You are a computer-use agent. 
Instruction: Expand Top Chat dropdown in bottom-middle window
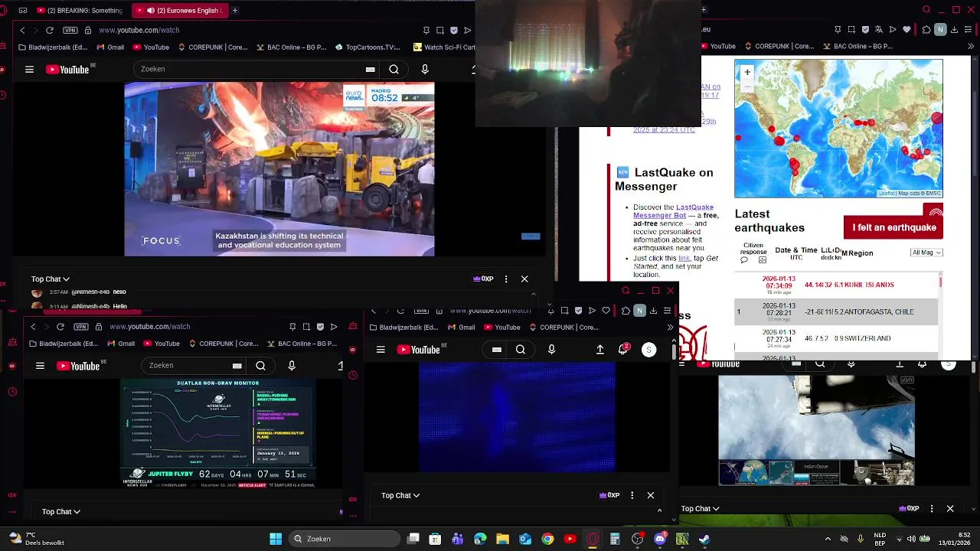click(400, 496)
